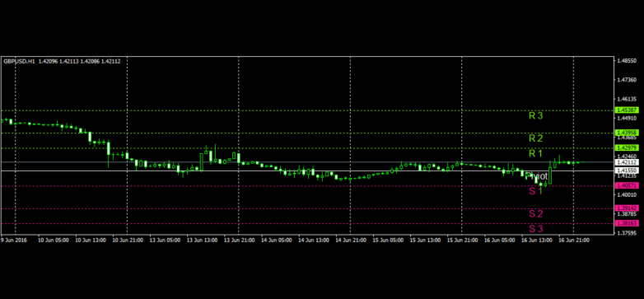Click the green 1.42979 price tag

point(627,147)
